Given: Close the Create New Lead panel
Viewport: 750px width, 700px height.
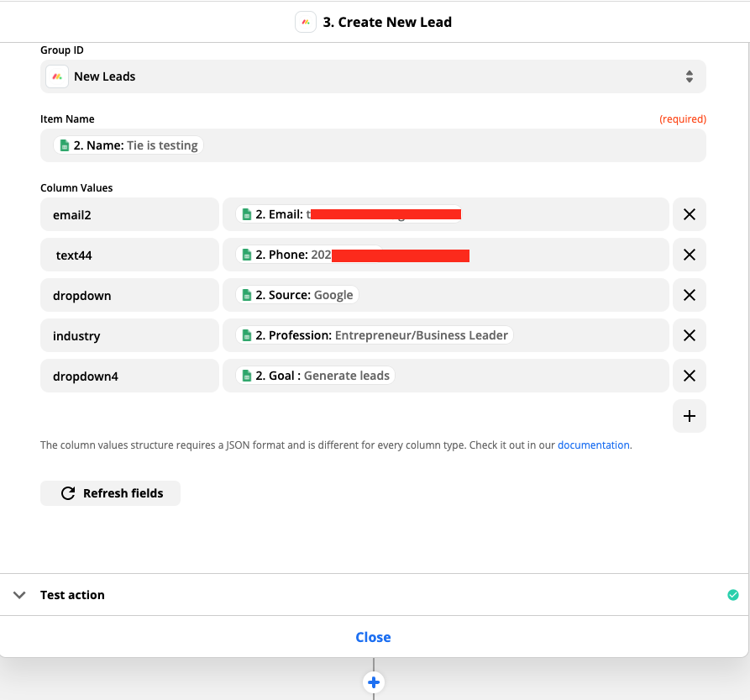Looking at the screenshot, I should (373, 637).
